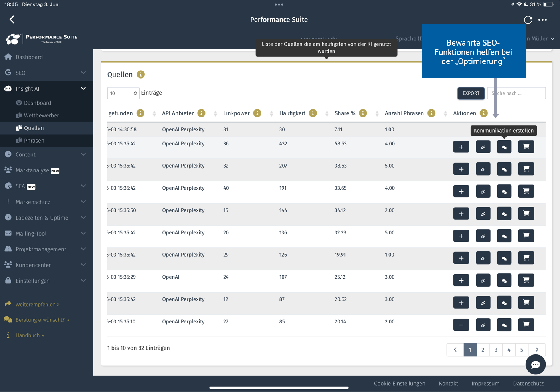560x392 pixels.
Task: Open Phrasen under Insight AI
Action: [x=46, y=141]
